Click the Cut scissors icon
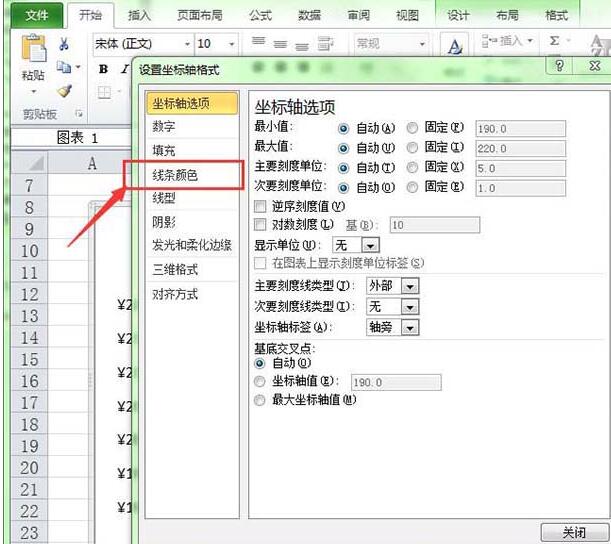 64,44
